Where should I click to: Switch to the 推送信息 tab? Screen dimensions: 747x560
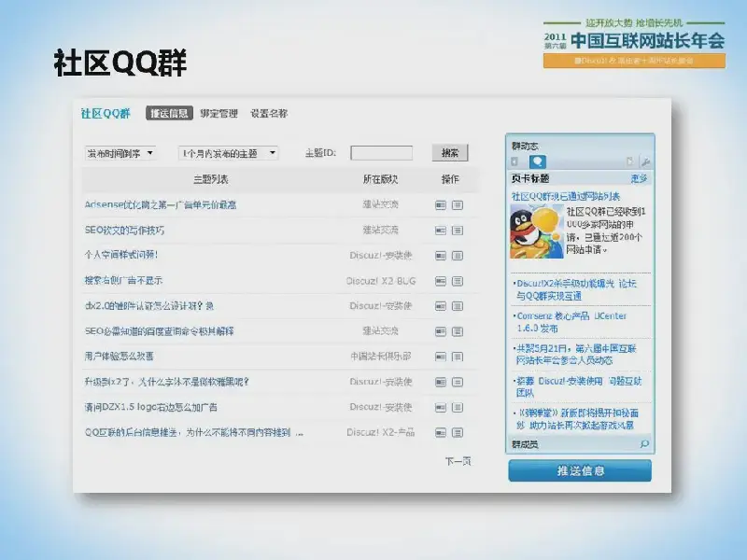tap(169, 113)
